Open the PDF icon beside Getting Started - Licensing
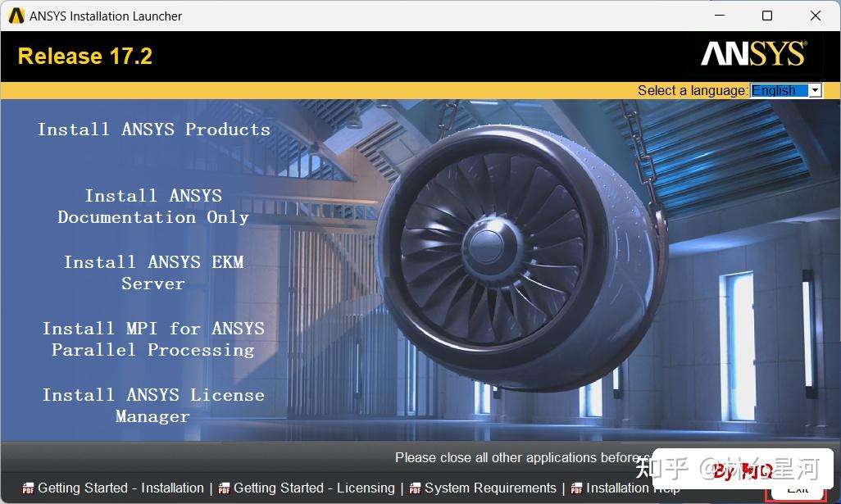Viewport: 841px width, 504px height. tap(224, 488)
